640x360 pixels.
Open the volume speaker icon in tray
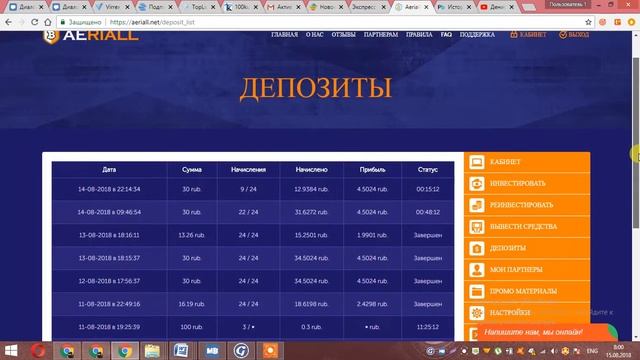tap(554, 351)
